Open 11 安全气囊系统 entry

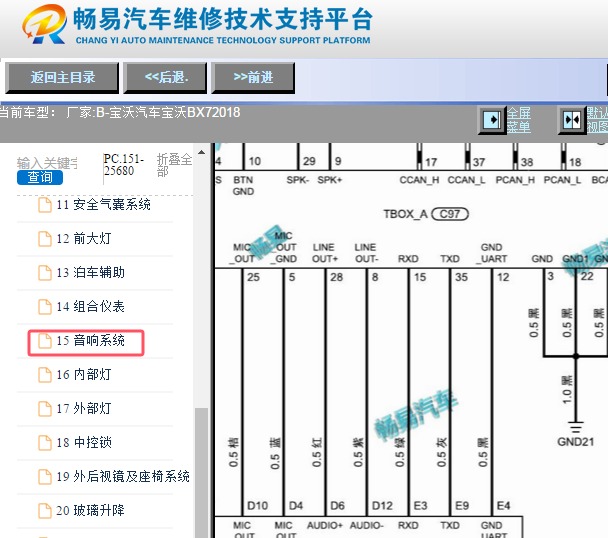(x=104, y=204)
